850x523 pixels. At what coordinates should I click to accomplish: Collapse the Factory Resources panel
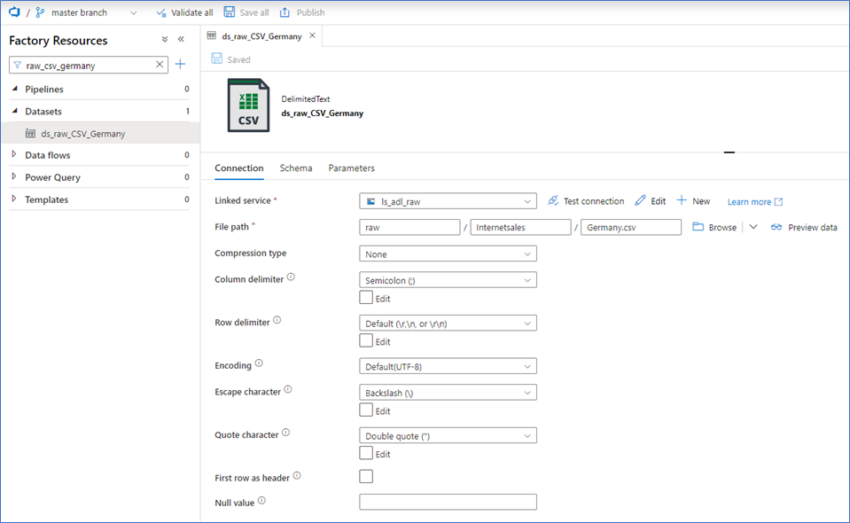(x=181, y=40)
